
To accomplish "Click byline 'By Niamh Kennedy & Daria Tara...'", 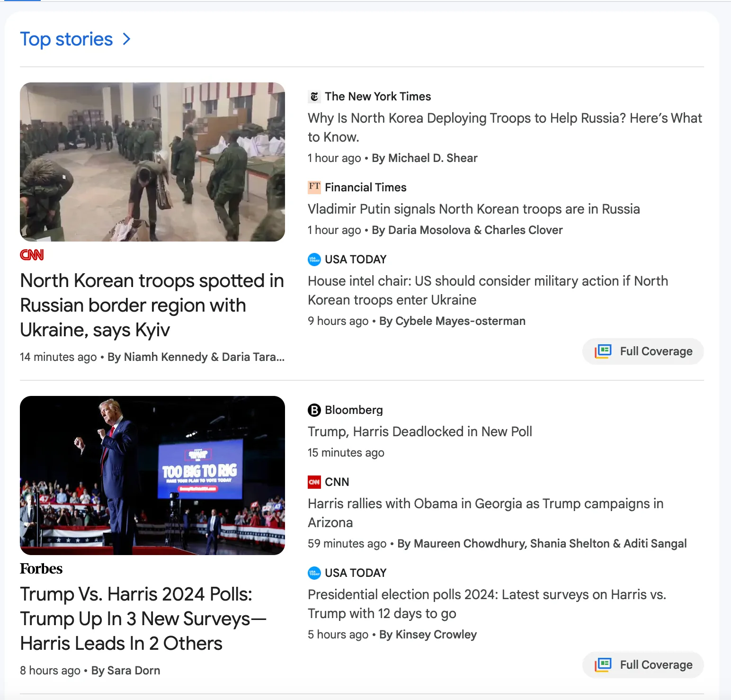I will click(x=196, y=357).
